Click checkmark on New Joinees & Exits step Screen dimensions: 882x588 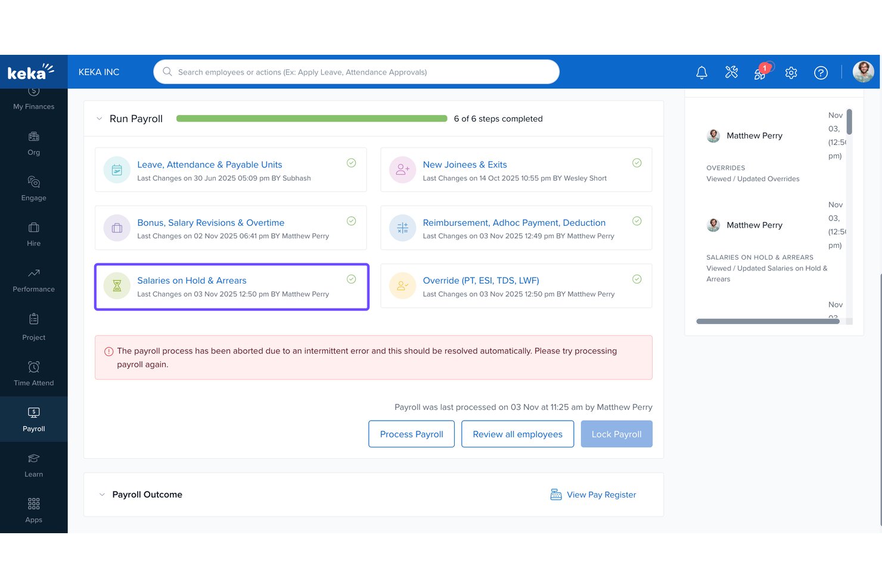(x=637, y=163)
